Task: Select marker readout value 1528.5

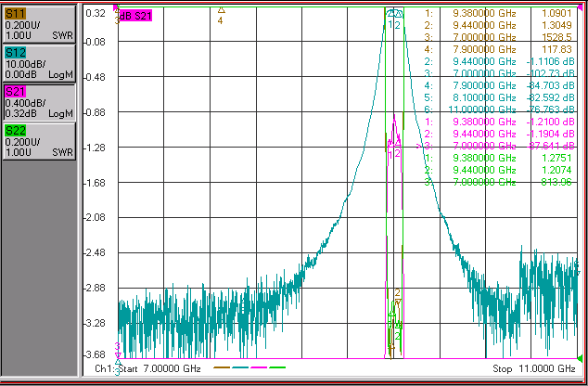Action: pyautogui.click(x=556, y=37)
